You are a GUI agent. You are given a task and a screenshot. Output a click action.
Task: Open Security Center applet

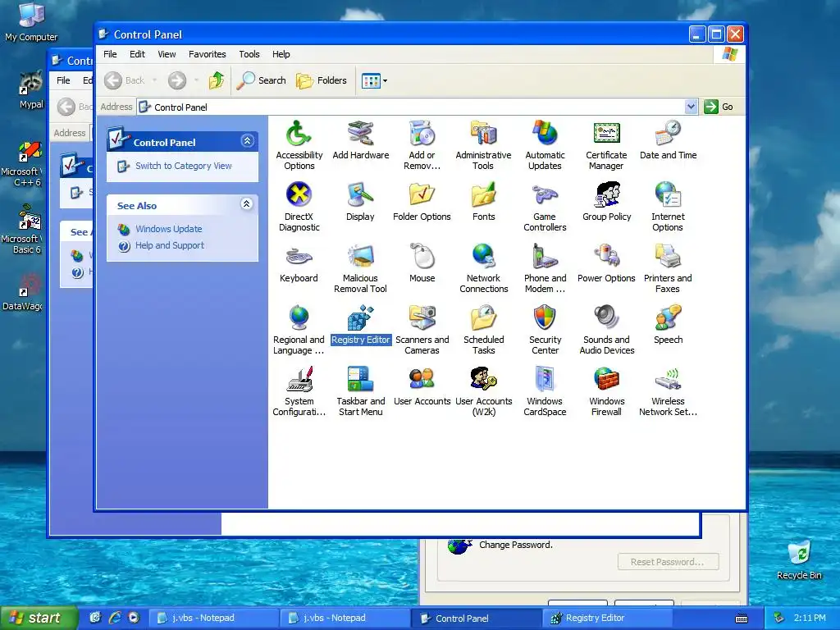point(545,330)
